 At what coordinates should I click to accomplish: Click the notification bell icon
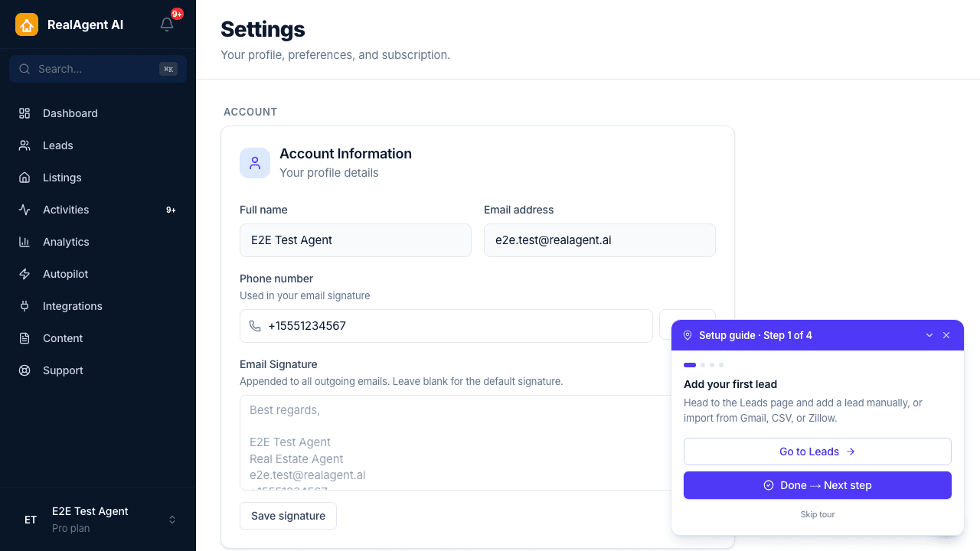pos(167,24)
